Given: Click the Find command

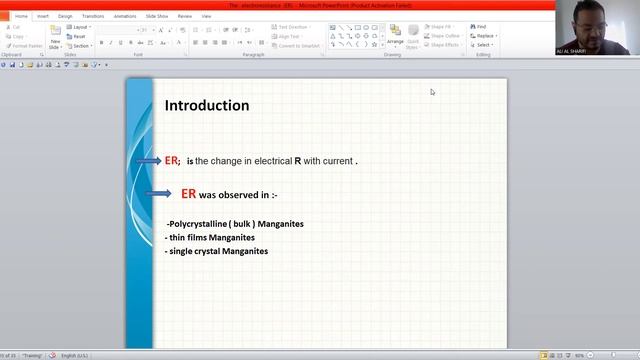Looking at the screenshot, I should point(478,27).
